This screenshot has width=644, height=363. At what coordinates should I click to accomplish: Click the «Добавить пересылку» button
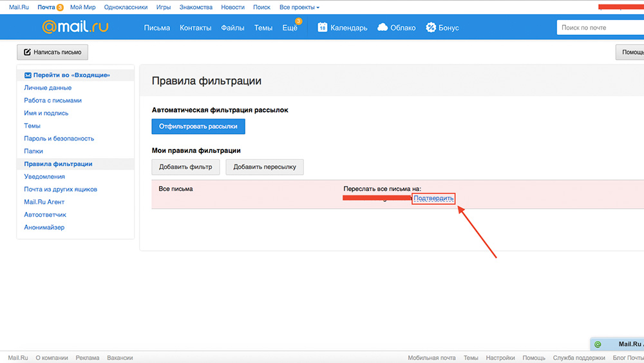point(264,167)
